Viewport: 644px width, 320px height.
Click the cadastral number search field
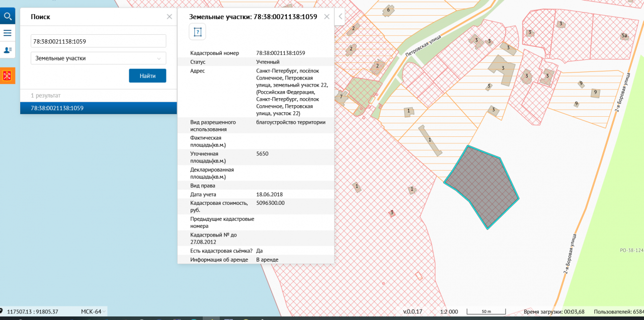(x=98, y=41)
